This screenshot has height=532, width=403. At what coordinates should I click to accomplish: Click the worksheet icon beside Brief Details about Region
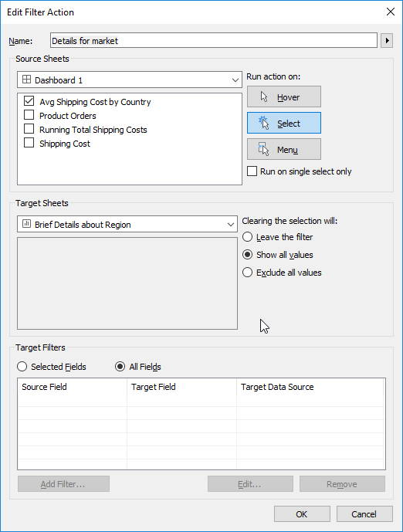point(26,224)
